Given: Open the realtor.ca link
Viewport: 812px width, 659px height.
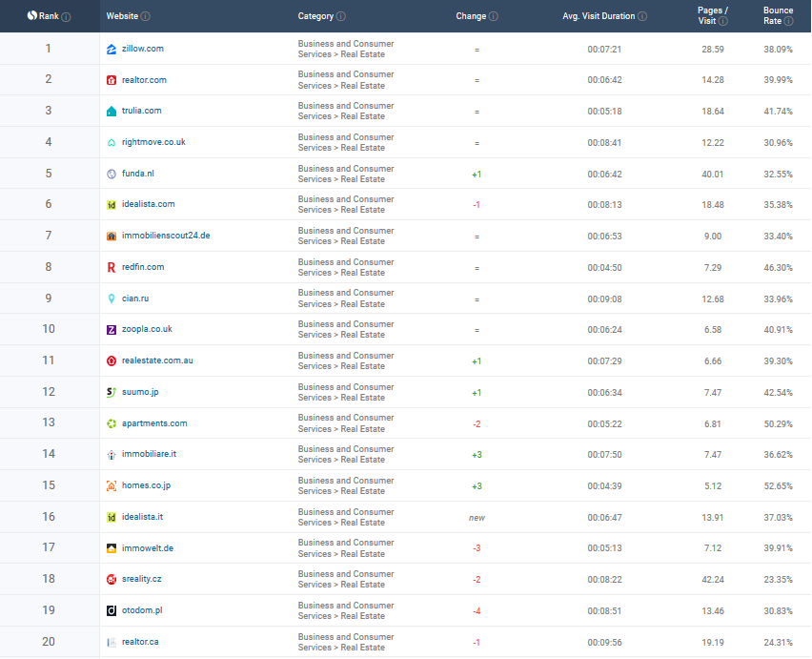Looking at the screenshot, I should [140, 642].
